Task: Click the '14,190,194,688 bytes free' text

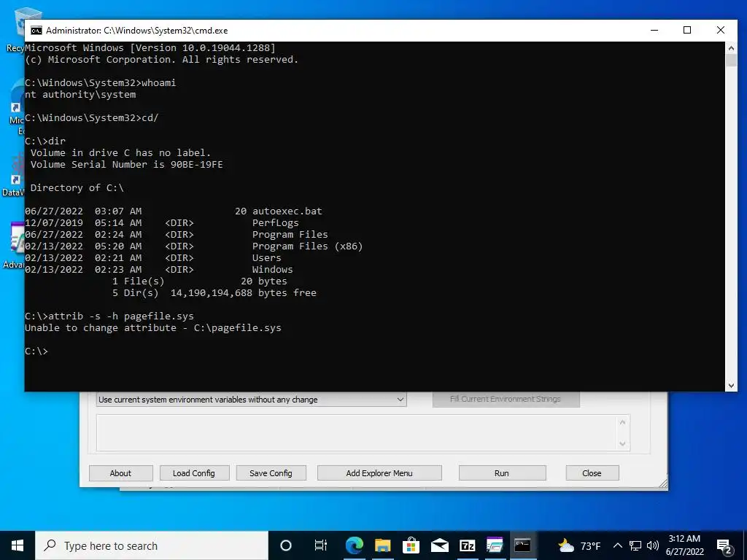Action: point(244,293)
